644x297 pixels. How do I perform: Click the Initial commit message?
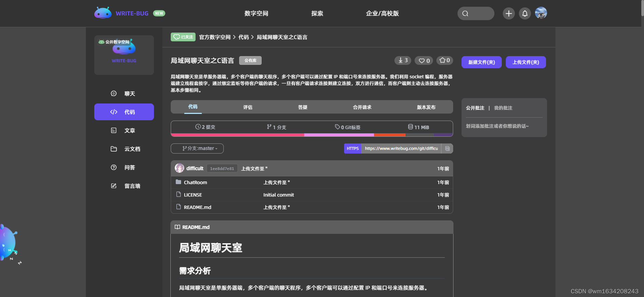[x=278, y=195]
